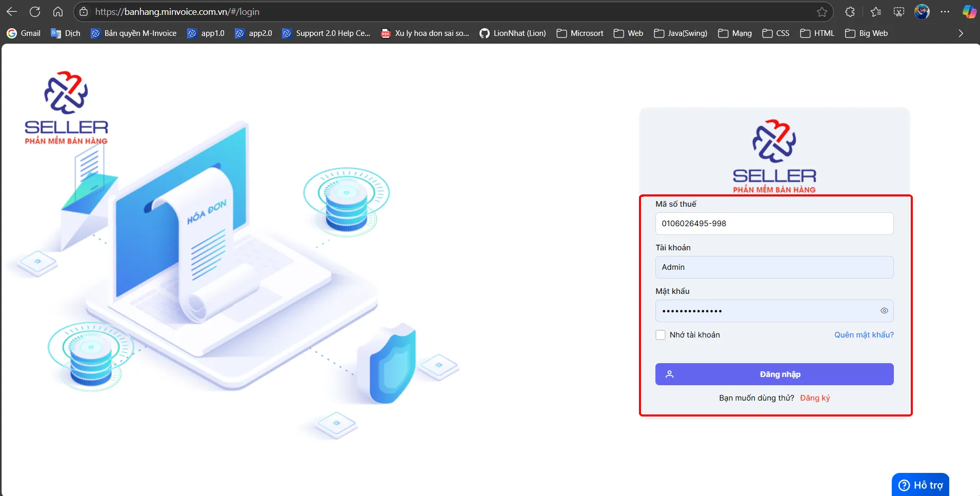This screenshot has width=980, height=496.
Task: Open the Bản quyền M-Invoice bookmark
Action: click(133, 33)
